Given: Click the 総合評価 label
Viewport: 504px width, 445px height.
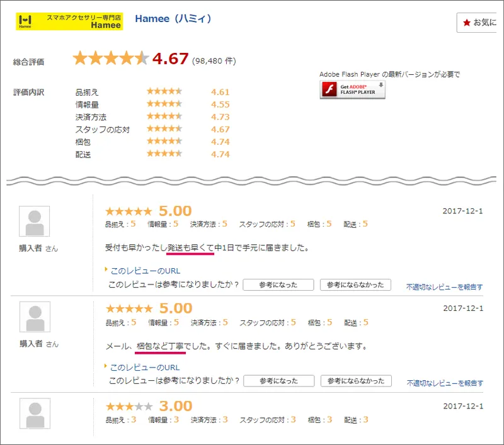Looking at the screenshot, I should 28,62.
